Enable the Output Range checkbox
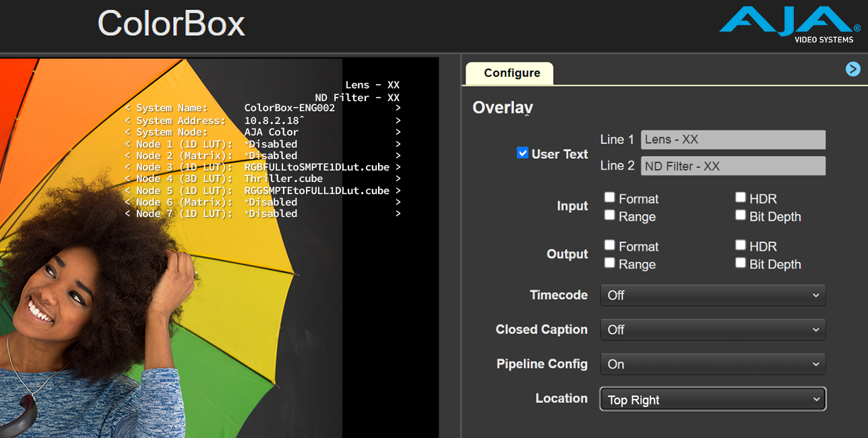Screen dimensions: 868x438 point(609,263)
